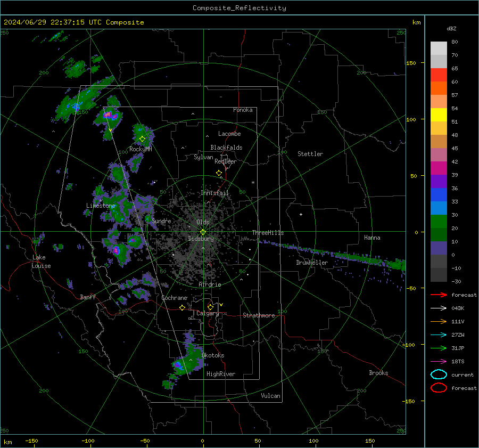Image resolution: width=479 pixels, height=448 pixels.
Task: Click the magenta storm core west of Sundre
Action: (x=116, y=250)
